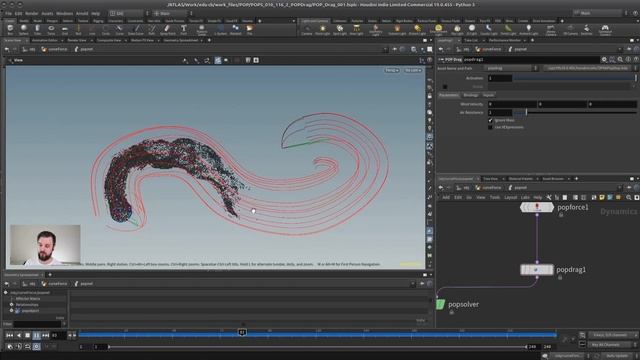Click the Grid shelf tool
The image size is (640, 360).
pos(64,29)
